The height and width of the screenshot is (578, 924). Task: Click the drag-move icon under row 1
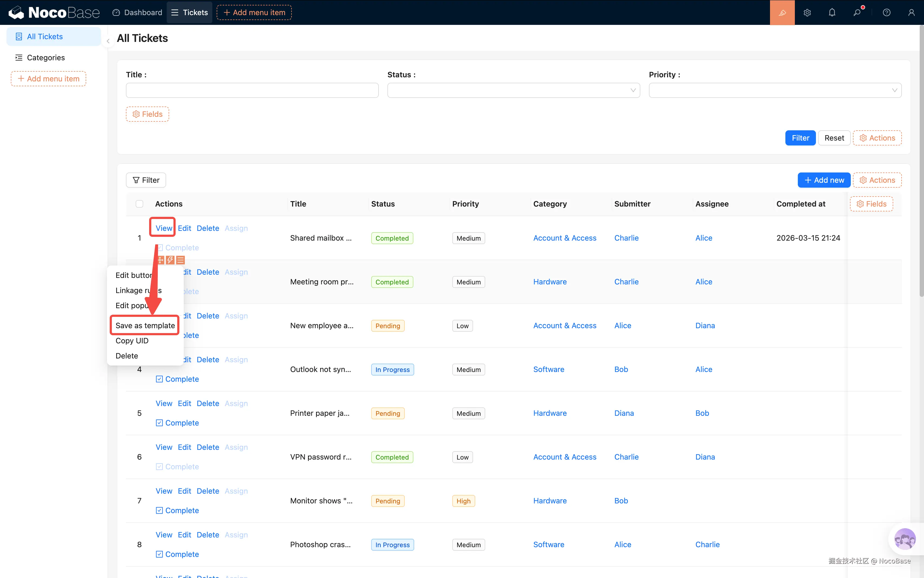(x=161, y=260)
